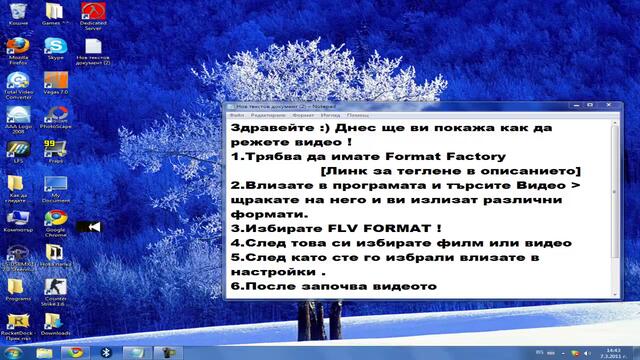Open Windows Explorer from the taskbar
The height and width of the screenshot is (360, 640).
click(44, 353)
